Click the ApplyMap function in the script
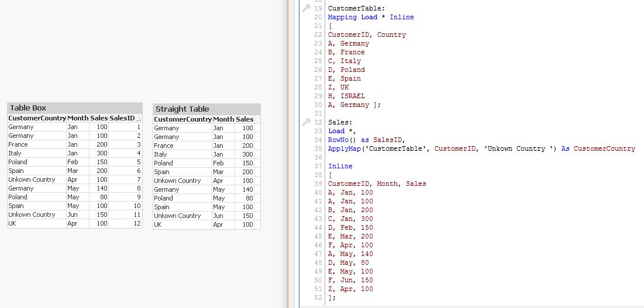644x308 pixels. (345, 148)
